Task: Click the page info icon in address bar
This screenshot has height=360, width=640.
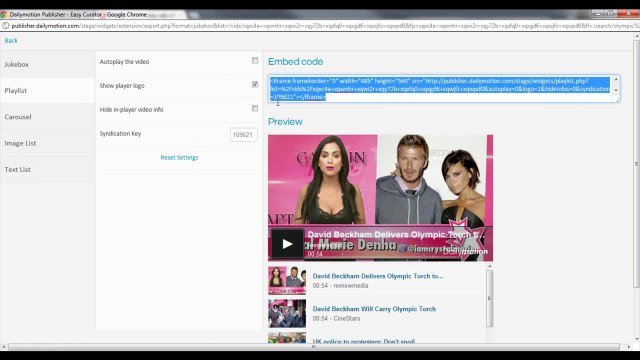Action: click(x=5, y=26)
